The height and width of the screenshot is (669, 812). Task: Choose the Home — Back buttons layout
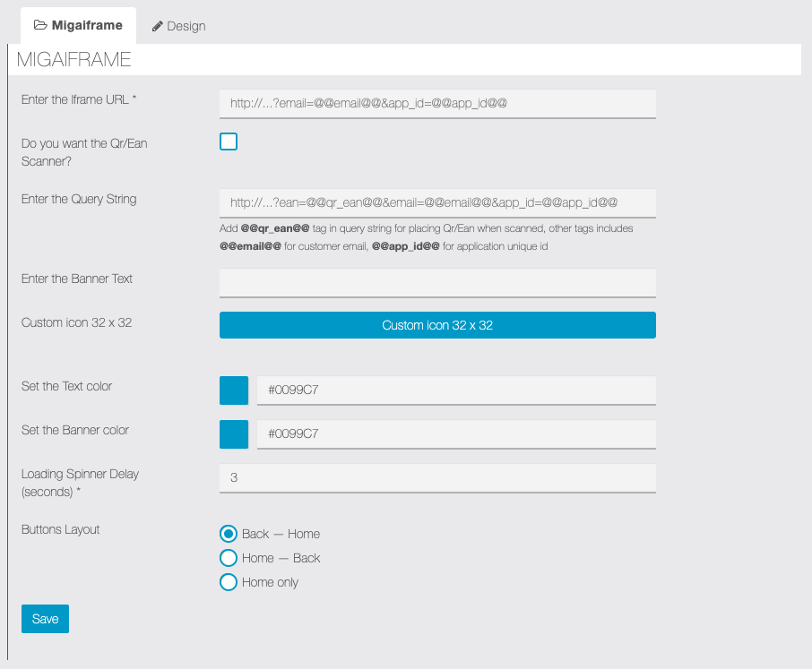pyautogui.click(x=229, y=558)
